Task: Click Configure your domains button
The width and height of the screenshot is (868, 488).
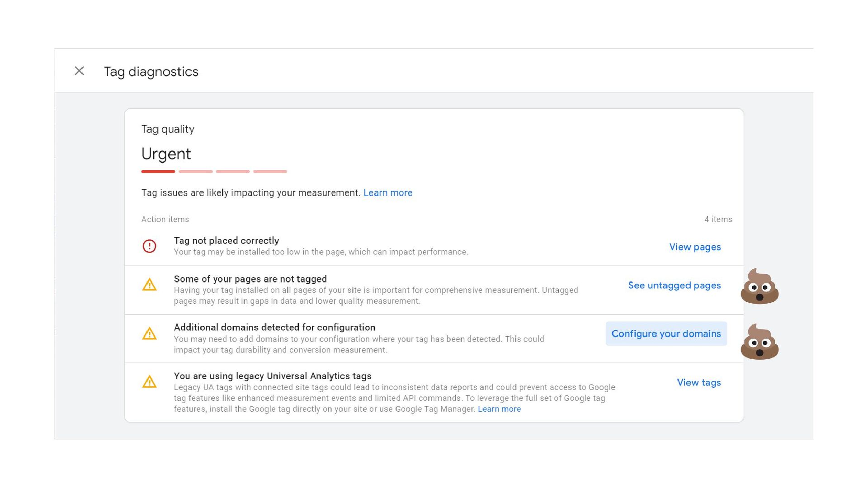Action: click(x=666, y=333)
